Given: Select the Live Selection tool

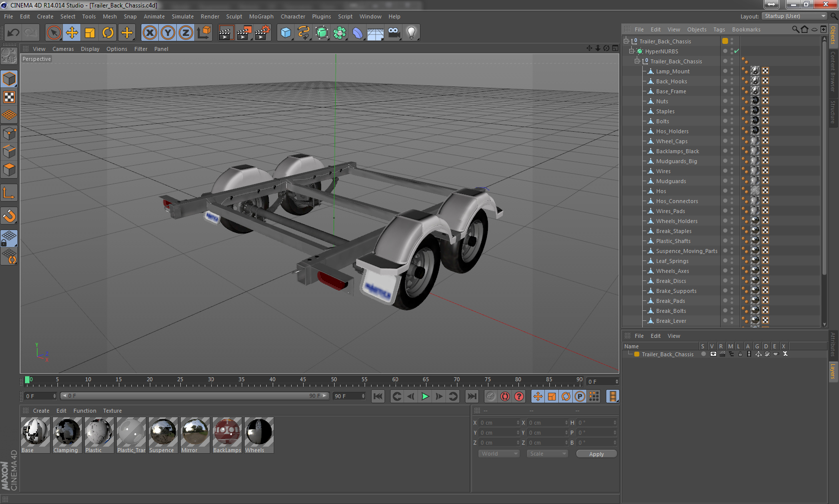Looking at the screenshot, I should 53,33.
